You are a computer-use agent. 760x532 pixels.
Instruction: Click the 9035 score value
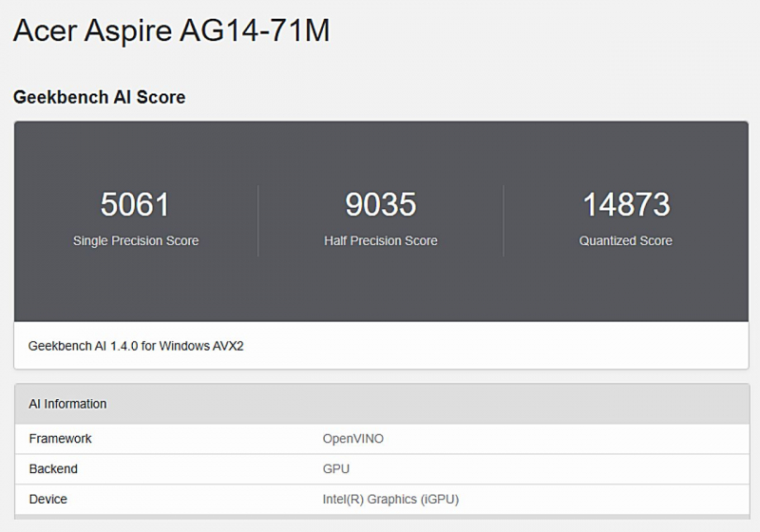coord(380,204)
